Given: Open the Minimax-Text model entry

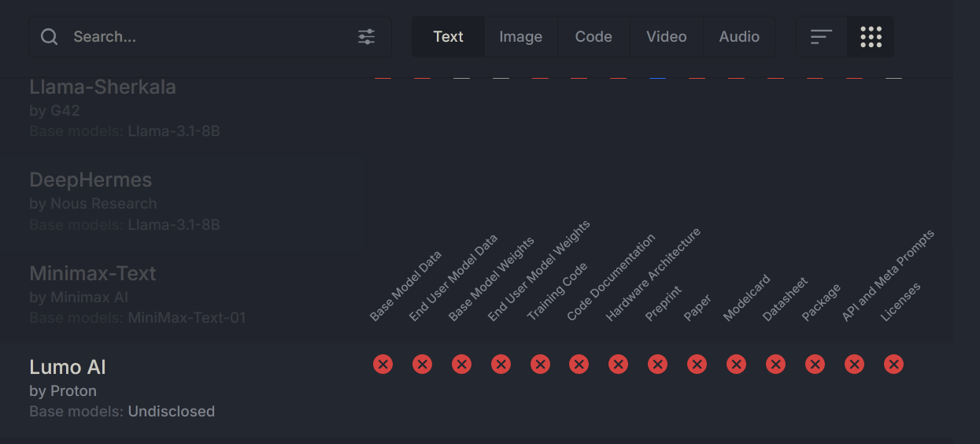Looking at the screenshot, I should (93, 273).
